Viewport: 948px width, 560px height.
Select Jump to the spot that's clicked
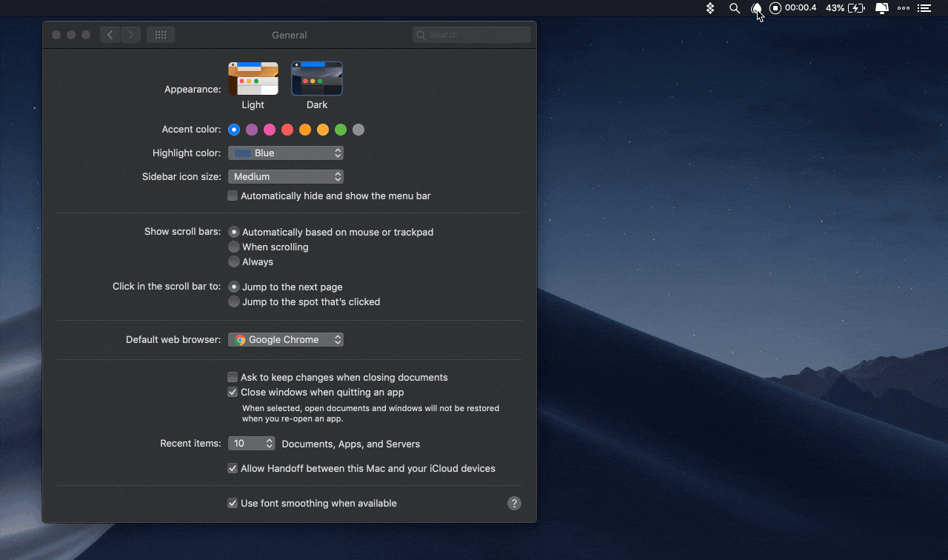234,301
